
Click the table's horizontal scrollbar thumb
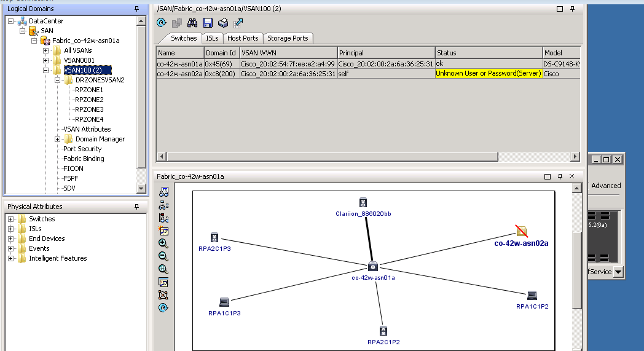(332, 157)
